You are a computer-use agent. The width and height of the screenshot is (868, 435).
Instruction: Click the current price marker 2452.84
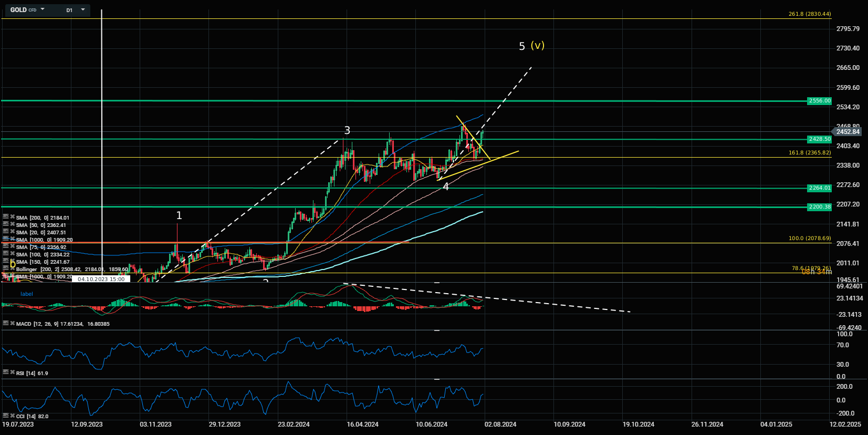pyautogui.click(x=848, y=132)
